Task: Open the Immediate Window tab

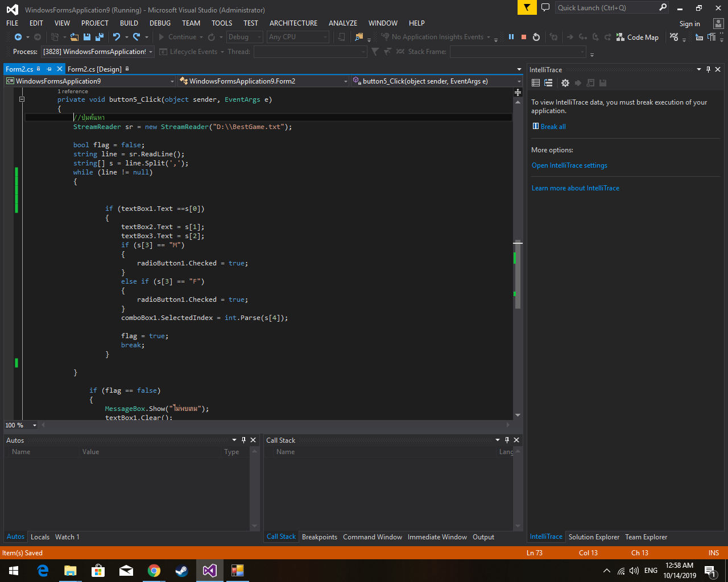Action: click(437, 537)
